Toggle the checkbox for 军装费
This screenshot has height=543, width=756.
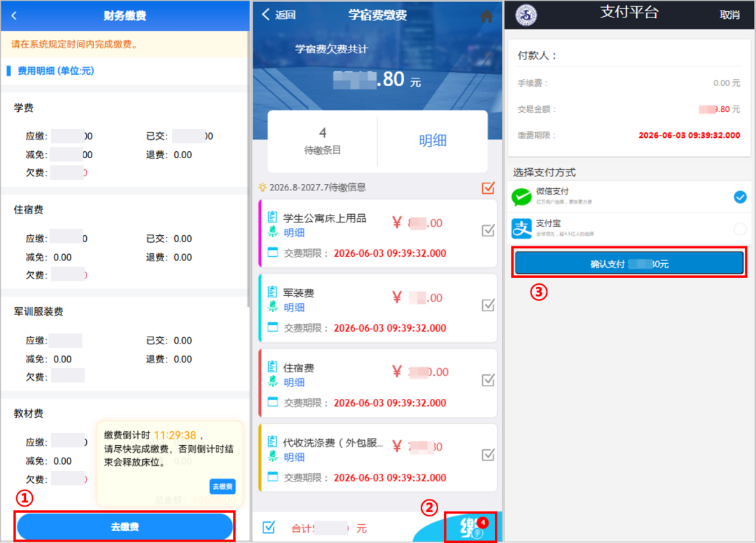pos(488,305)
